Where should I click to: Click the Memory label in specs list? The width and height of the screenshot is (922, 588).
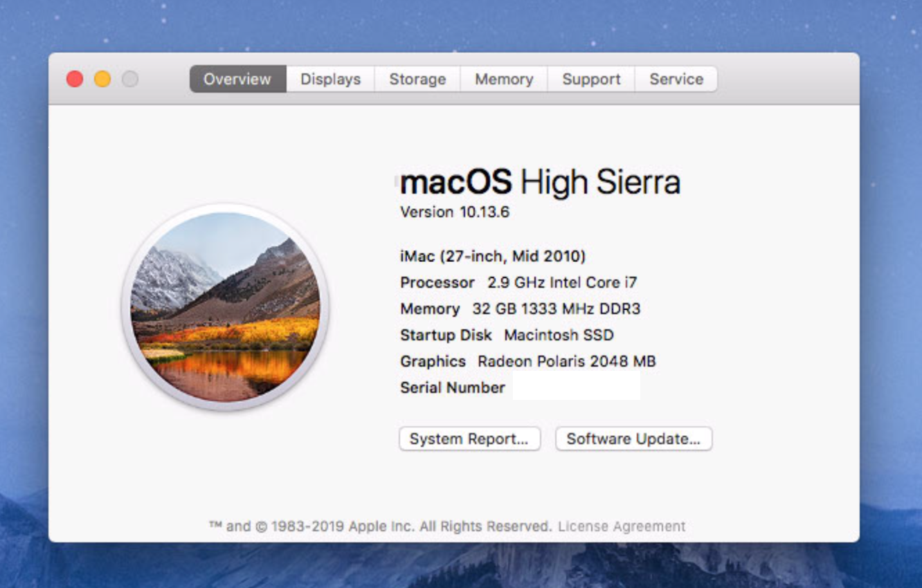tap(430, 309)
